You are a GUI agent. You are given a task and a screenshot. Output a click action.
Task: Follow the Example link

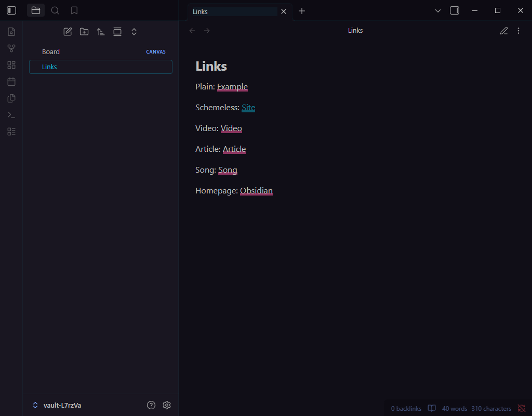click(232, 87)
